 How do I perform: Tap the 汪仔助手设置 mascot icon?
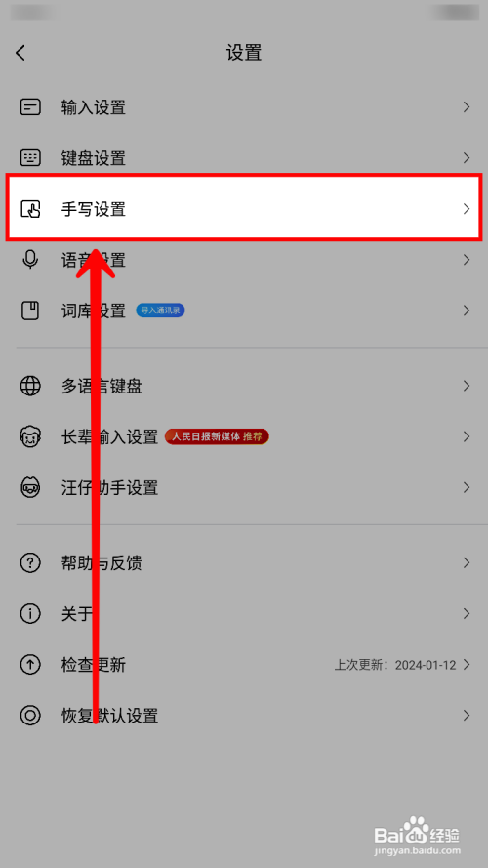30,487
